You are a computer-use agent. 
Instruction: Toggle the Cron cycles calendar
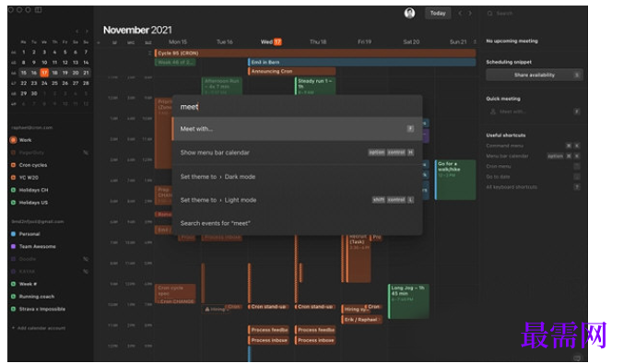coord(13,165)
